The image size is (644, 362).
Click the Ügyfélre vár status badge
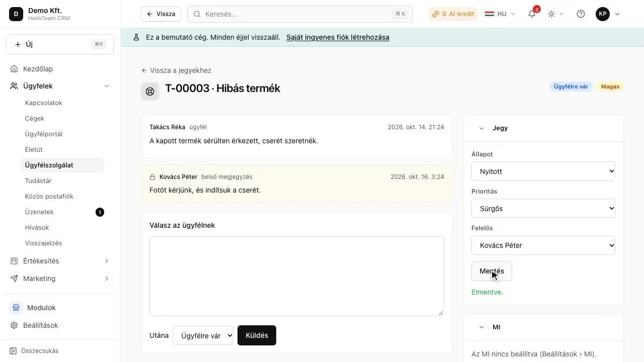pos(571,86)
